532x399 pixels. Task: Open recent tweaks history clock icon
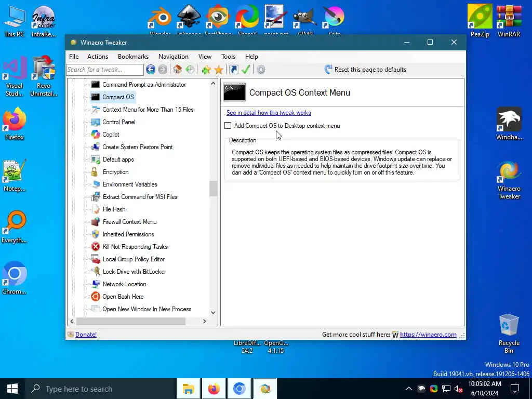pos(190,70)
